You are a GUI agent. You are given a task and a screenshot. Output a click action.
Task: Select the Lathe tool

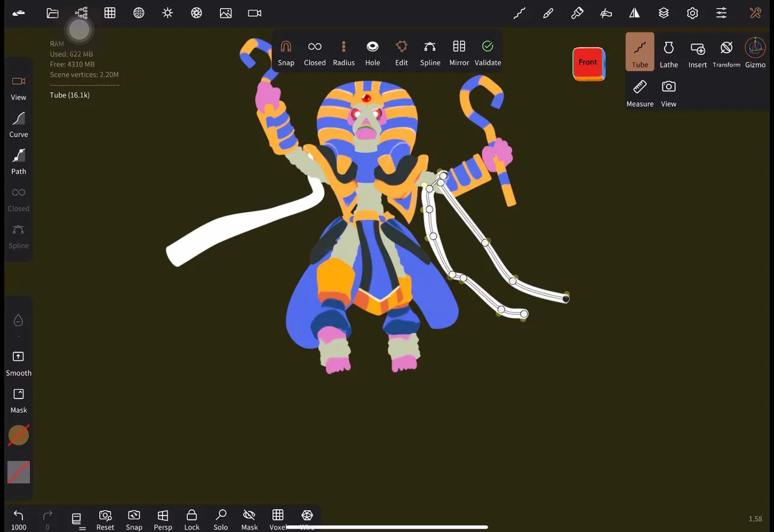669,54
